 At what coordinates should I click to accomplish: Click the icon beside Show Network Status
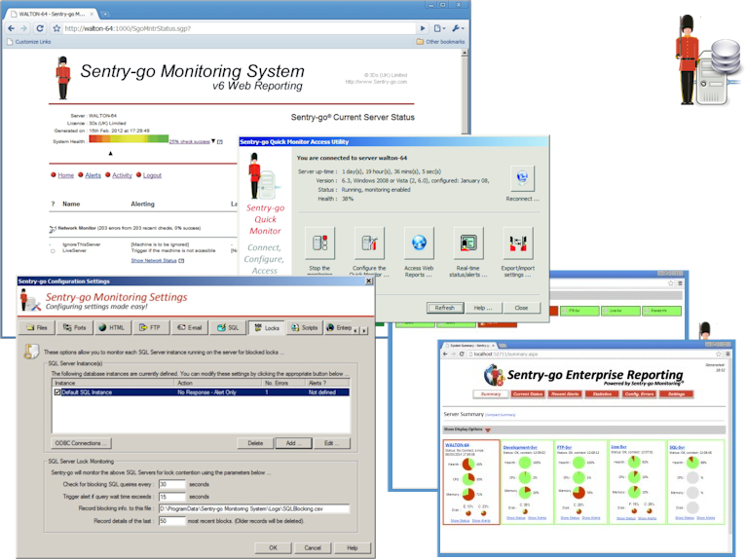pos(181,261)
